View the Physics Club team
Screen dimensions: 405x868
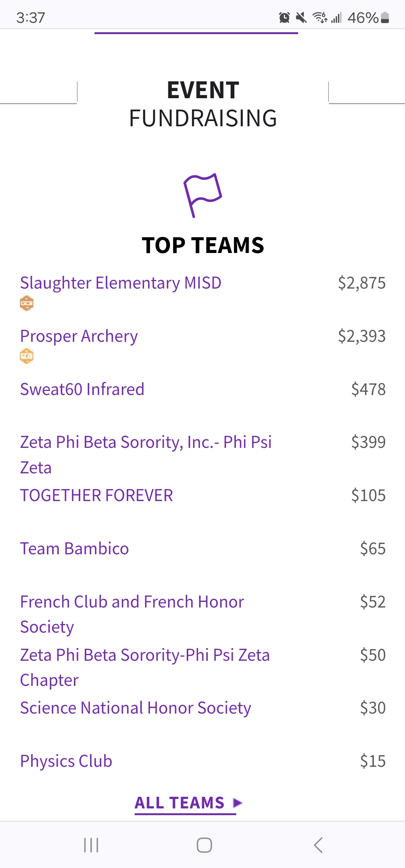(x=66, y=761)
